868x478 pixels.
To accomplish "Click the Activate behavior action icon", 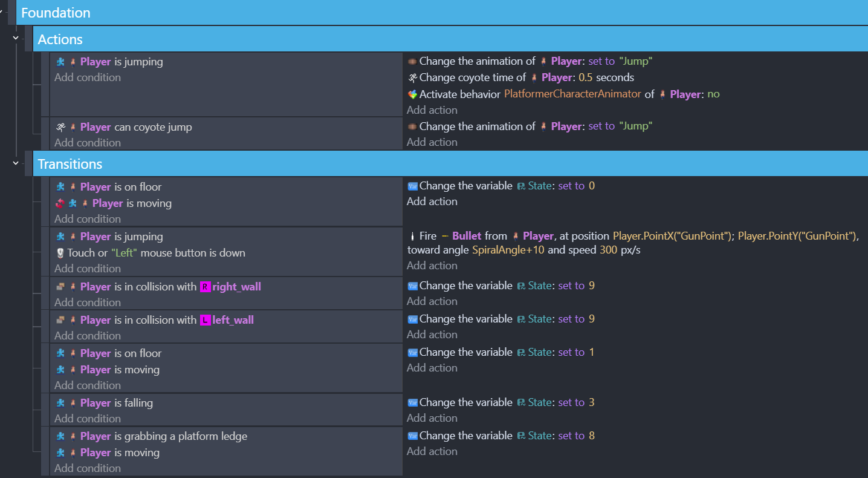I will (x=412, y=94).
